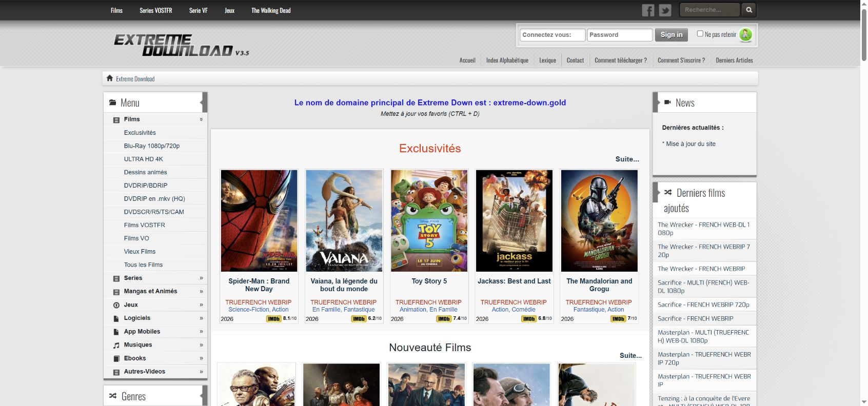Click the file icon beside Logiciels
The height and width of the screenshot is (406, 868).
click(116, 318)
